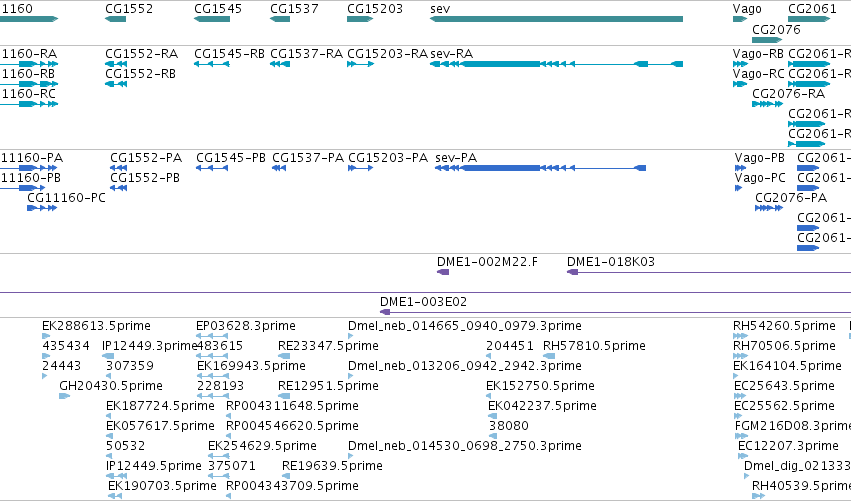Click the CG1552-PA protein label
851x501 pixels.
[x=146, y=158]
